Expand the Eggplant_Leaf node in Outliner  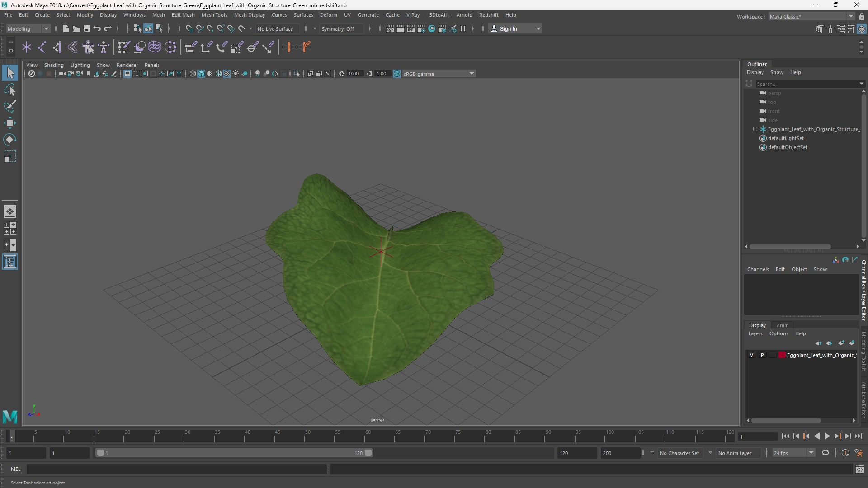tap(755, 129)
